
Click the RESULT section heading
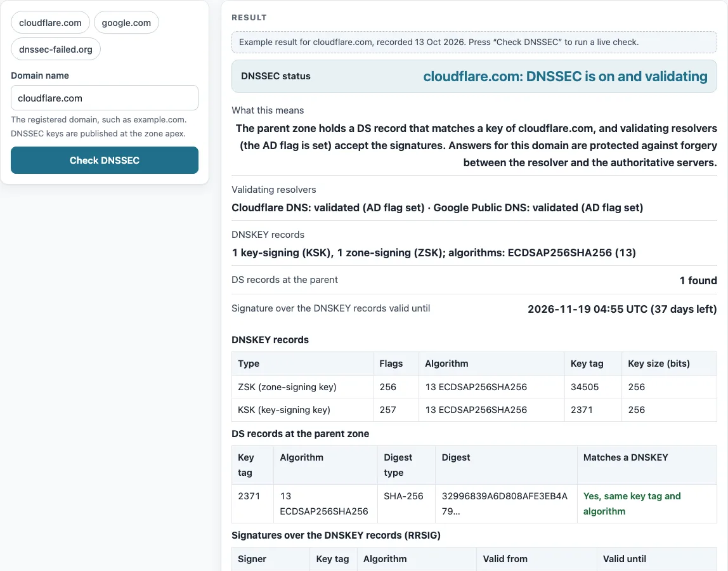pos(249,18)
